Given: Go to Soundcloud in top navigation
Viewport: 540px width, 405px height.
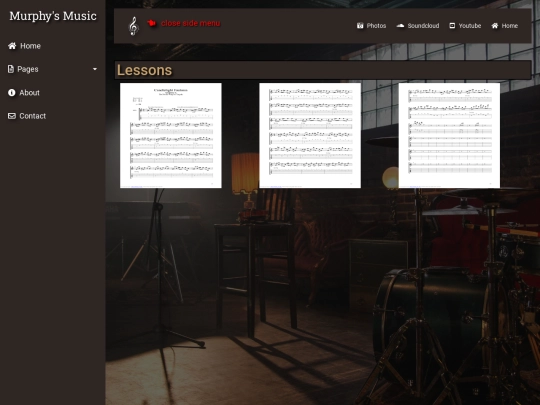Looking at the screenshot, I should tap(418, 25).
